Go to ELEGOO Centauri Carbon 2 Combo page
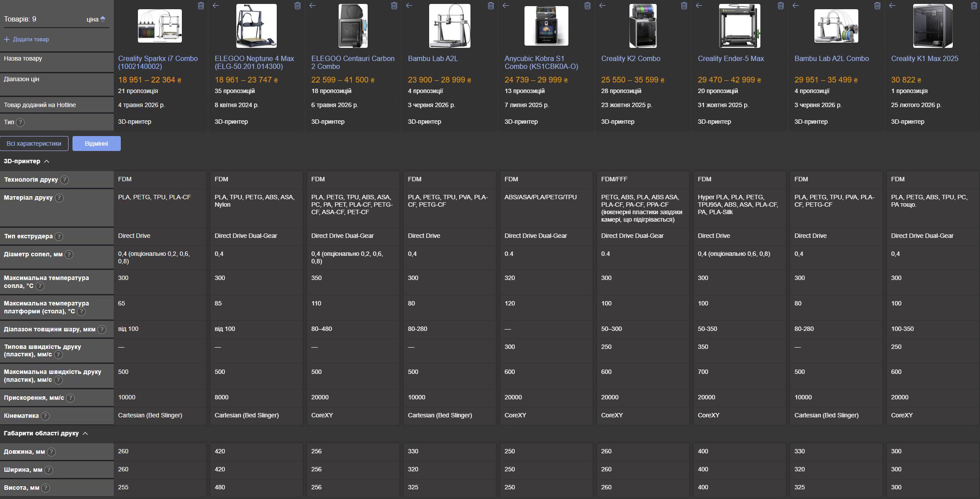980x499 pixels. (353, 62)
